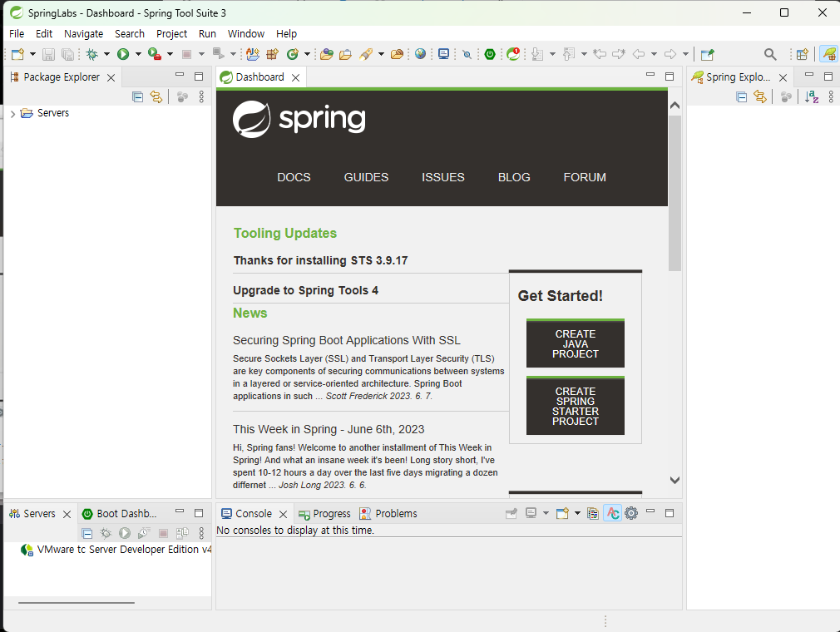Click the Sort alphabetically icon in Spring Explorer
840x632 pixels.
(812, 97)
